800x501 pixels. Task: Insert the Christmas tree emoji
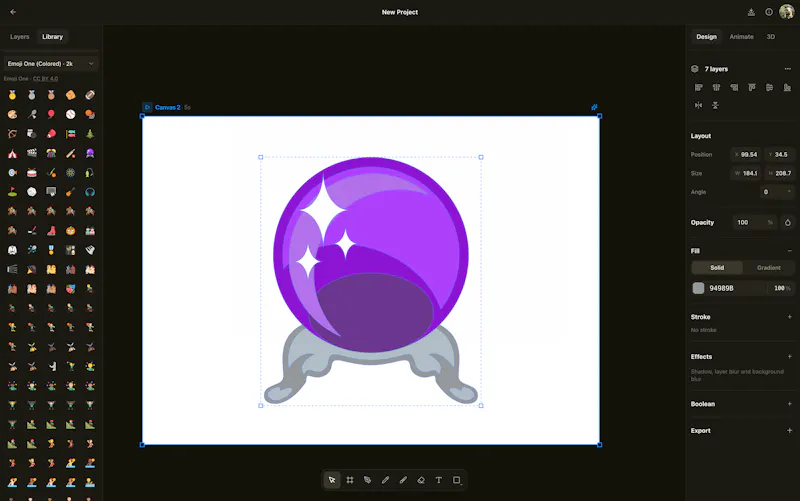pyautogui.click(x=90, y=134)
